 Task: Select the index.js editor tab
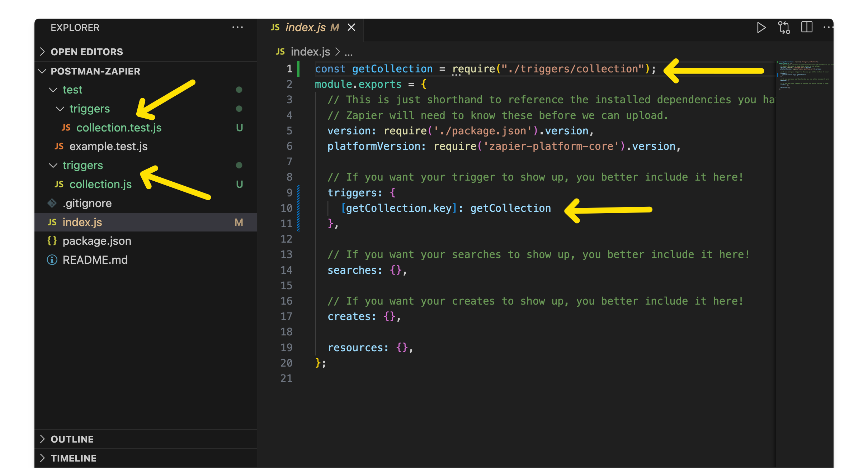coord(306,27)
